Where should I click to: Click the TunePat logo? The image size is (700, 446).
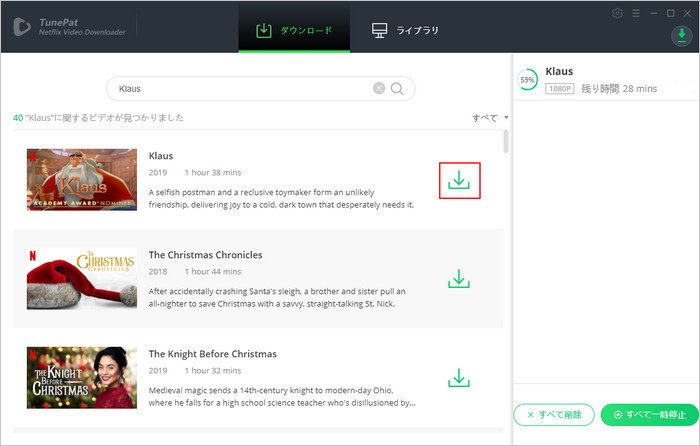click(21, 27)
